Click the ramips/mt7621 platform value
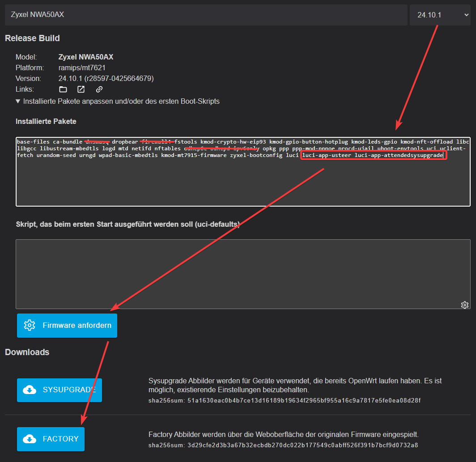Screen dimensions: 476x462 click(x=82, y=68)
